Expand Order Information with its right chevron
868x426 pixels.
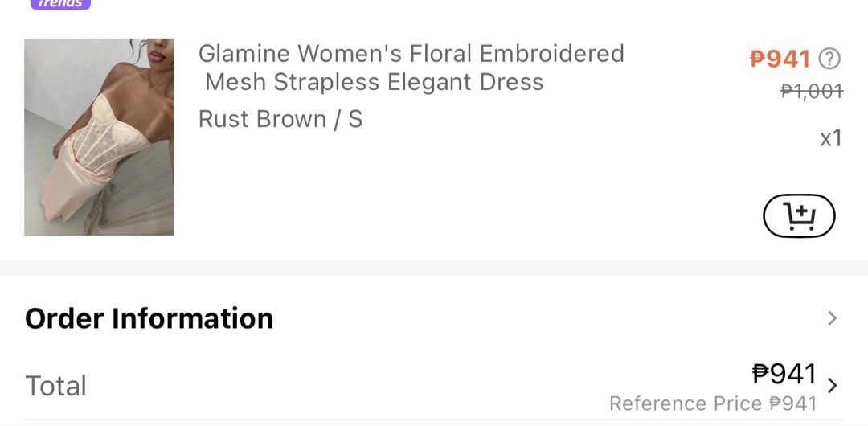(832, 318)
